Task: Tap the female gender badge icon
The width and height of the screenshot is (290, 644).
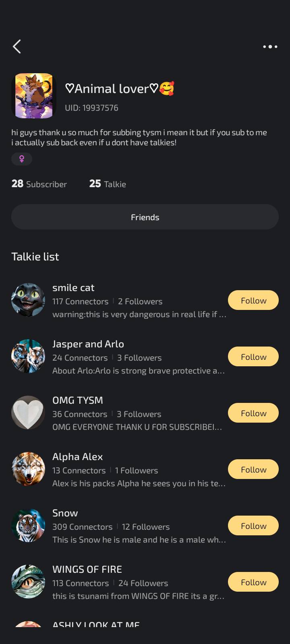Action: coord(22,159)
